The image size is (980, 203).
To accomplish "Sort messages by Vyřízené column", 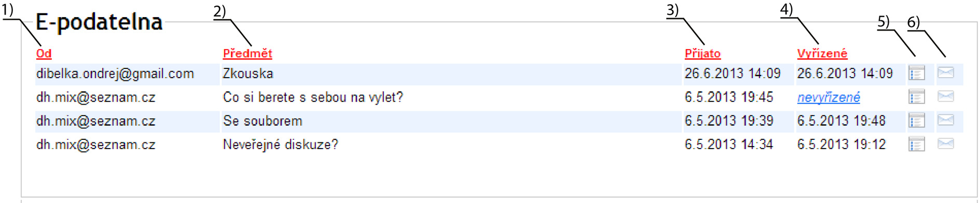I will point(822,53).
